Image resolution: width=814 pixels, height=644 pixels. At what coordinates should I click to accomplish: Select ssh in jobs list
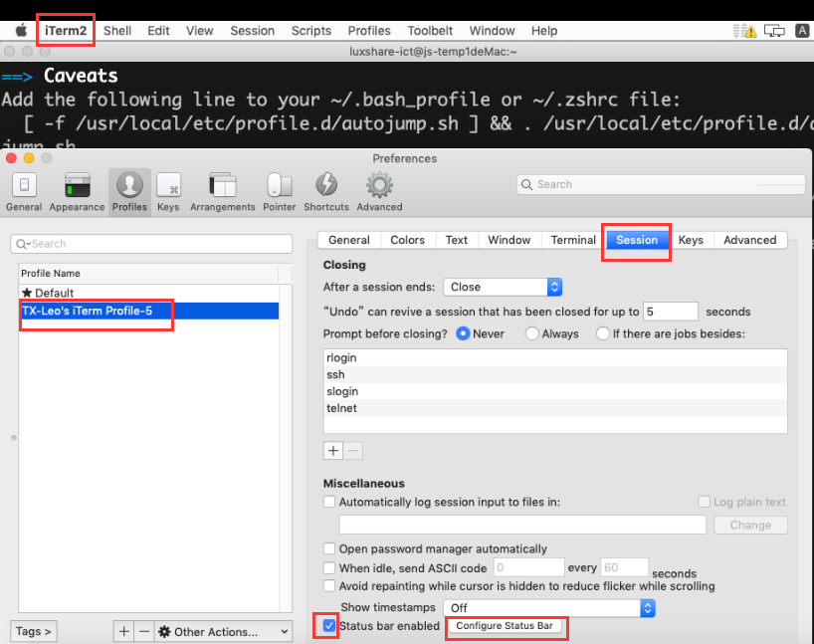(x=555, y=374)
